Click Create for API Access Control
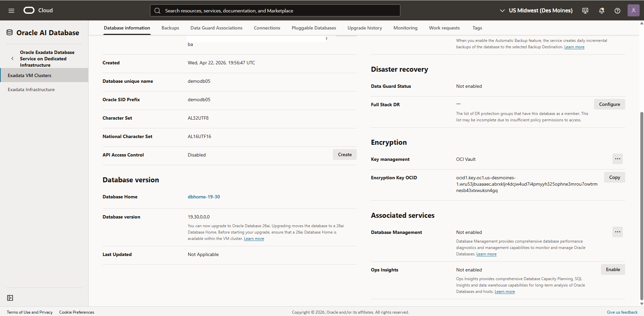This screenshot has width=644, height=316. tap(345, 154)
